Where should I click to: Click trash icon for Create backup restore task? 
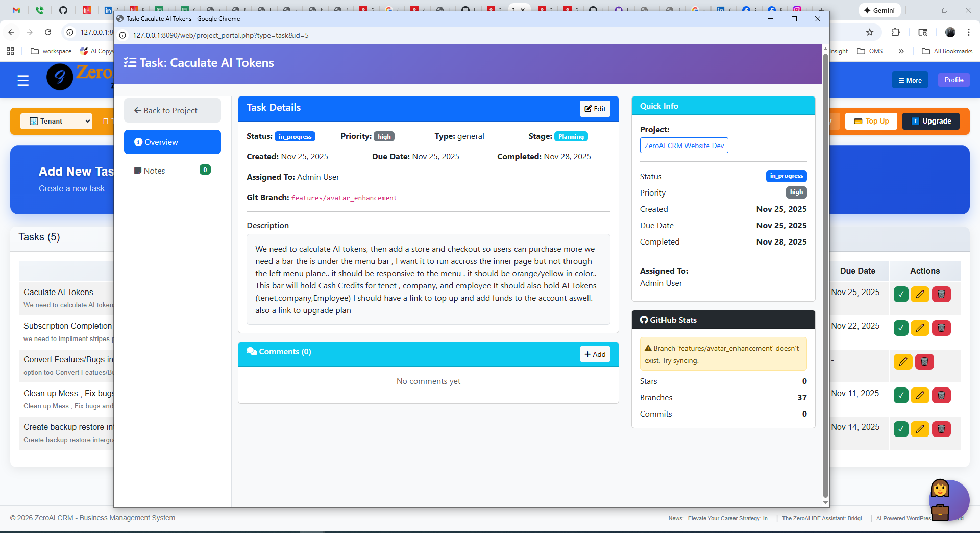pyautogui.click(x=941, y=429)
